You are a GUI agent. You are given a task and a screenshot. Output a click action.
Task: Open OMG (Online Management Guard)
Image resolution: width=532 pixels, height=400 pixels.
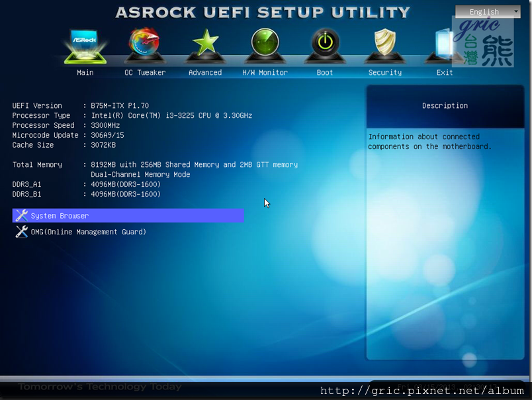(88, 232)
